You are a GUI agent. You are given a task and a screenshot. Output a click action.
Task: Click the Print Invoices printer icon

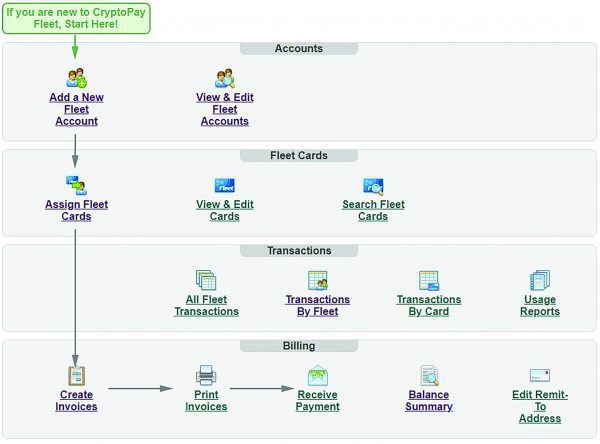click(x=206, y=375)
